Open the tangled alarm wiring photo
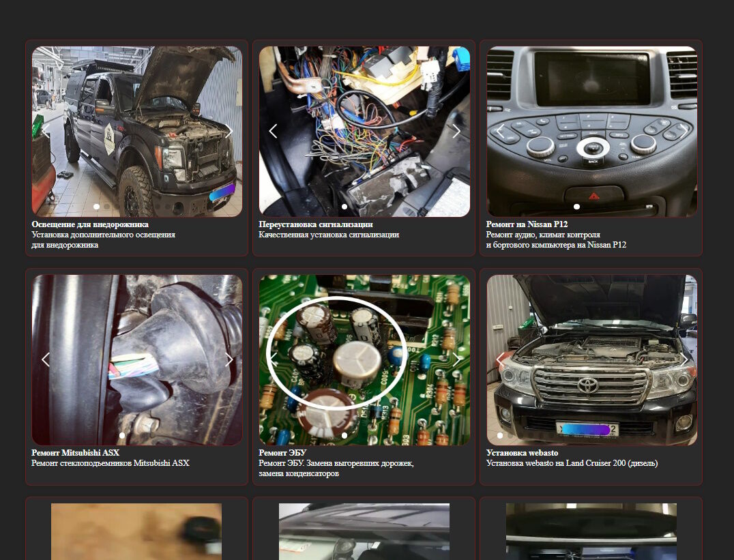The width and height of the screenshot is (734, 560). click(365, 131)
